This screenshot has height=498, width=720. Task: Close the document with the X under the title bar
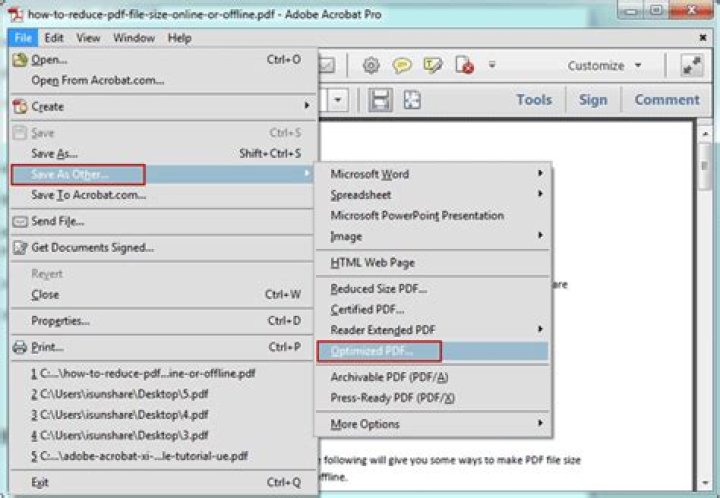tap(703, 38)
